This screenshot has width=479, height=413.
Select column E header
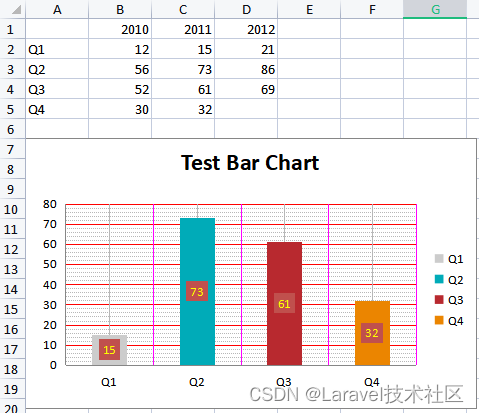coord(309,9)
